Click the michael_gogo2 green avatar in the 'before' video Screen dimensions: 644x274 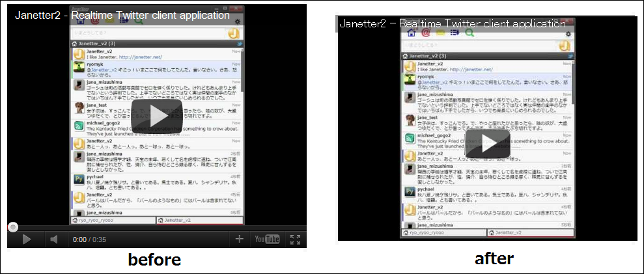click(79, 126)
